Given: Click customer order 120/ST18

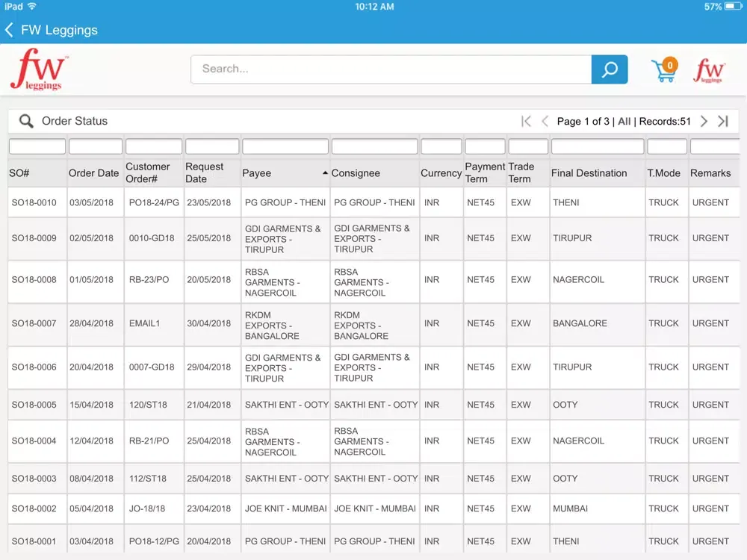Looking at the screenshot, I should (x=148, y=405).
